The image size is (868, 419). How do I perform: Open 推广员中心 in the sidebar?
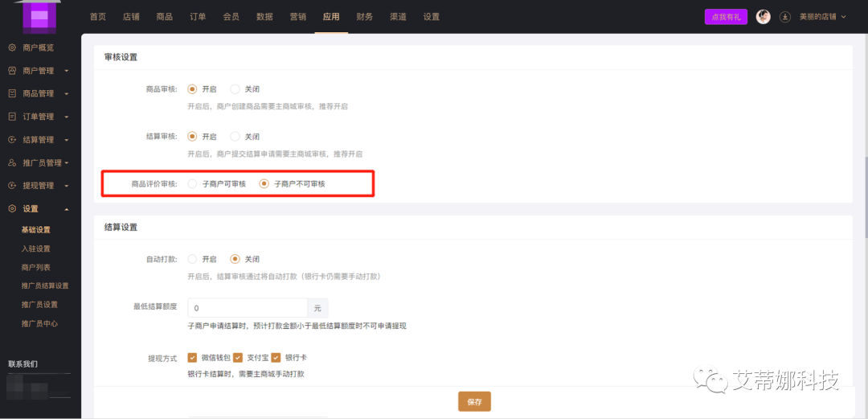(x=39, y=323)
